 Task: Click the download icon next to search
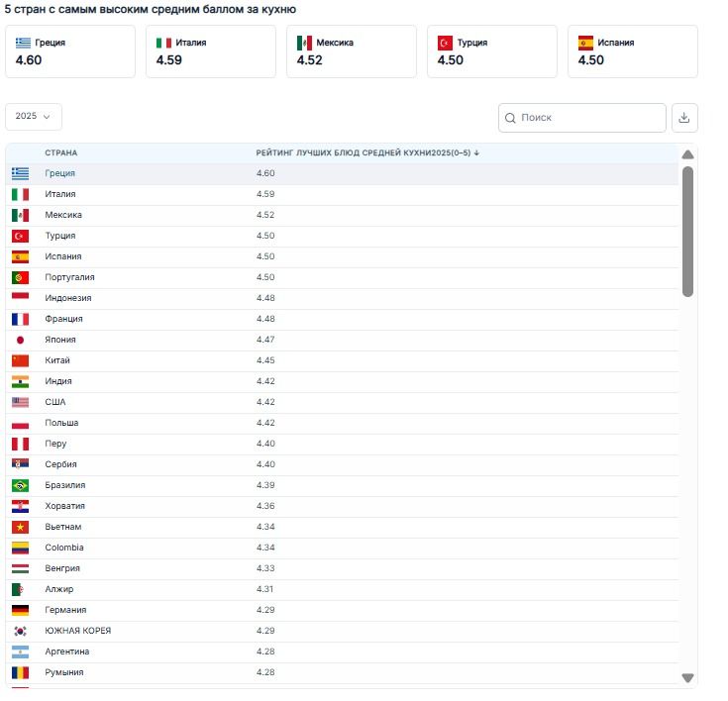click(x=683, y=118)
